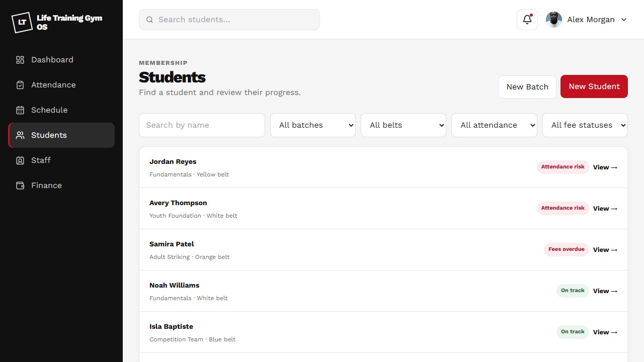Click the New Batch button

527,86
